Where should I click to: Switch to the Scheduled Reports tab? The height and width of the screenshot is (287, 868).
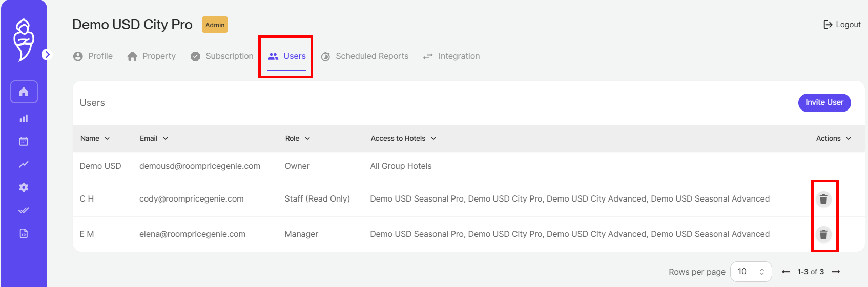[364, 56]
